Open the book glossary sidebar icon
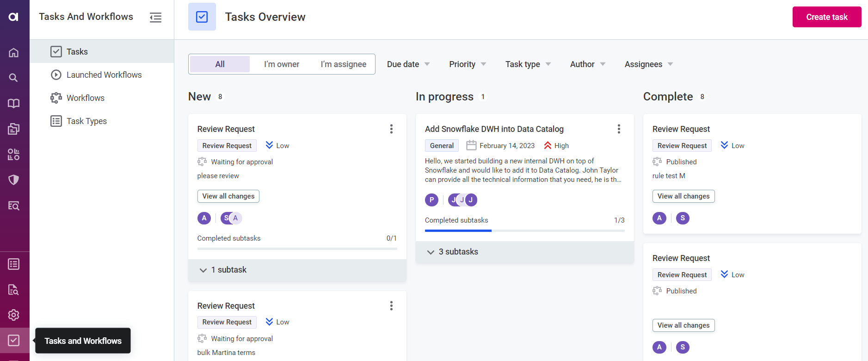The image size is (868, 361). (14, 103)
